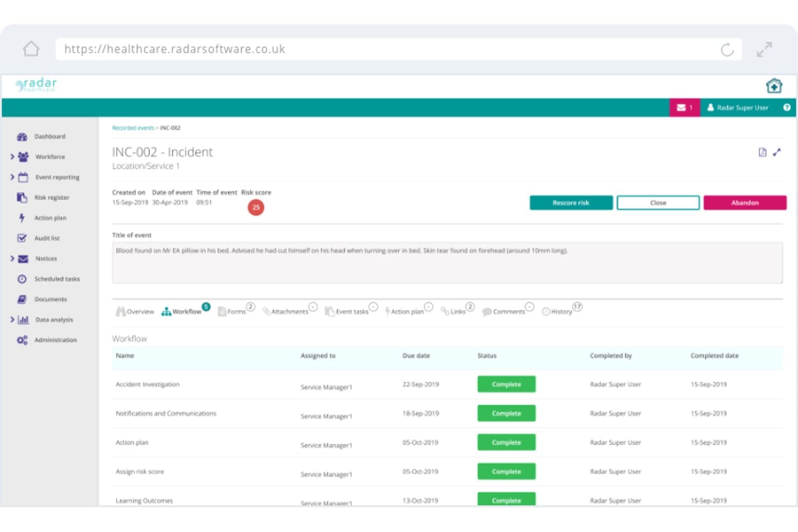
Task: Click the Status column header
Action: pyautogui.click(x=487, y=356)
